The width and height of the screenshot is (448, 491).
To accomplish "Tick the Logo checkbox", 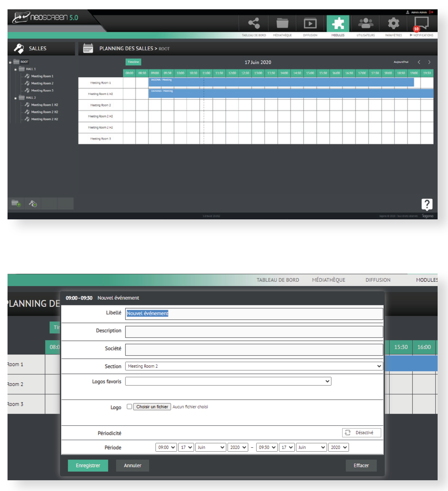I will [129, 406].
